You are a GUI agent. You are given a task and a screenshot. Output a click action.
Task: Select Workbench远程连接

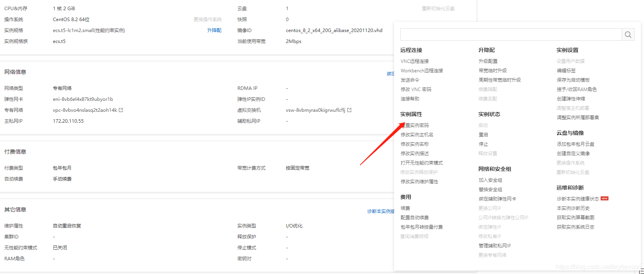pos(422,71)
